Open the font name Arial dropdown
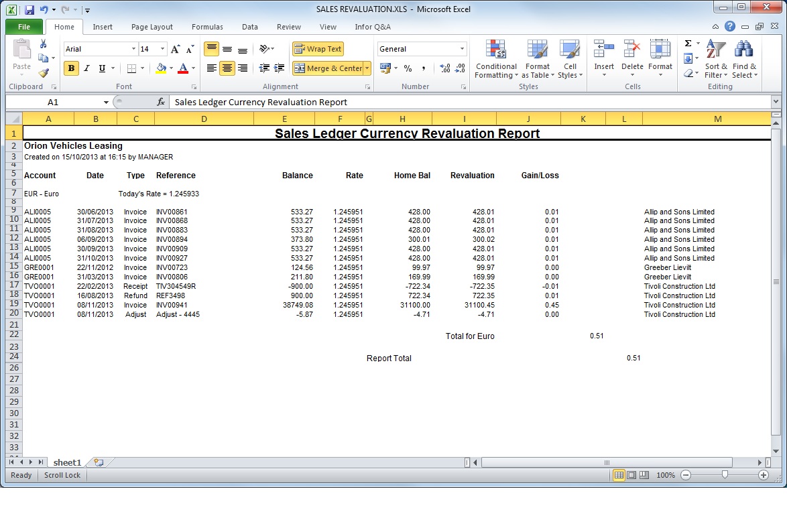 [133, 49]
